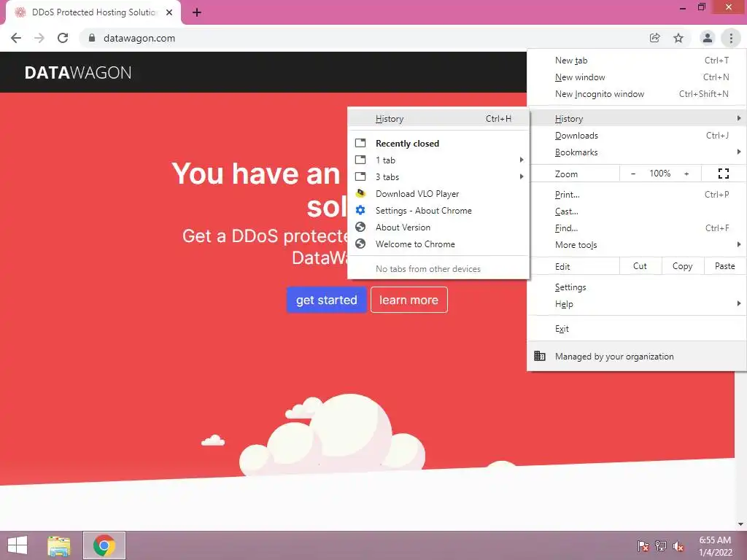
Task: Open network tray icon
Action: click(661, 545)
